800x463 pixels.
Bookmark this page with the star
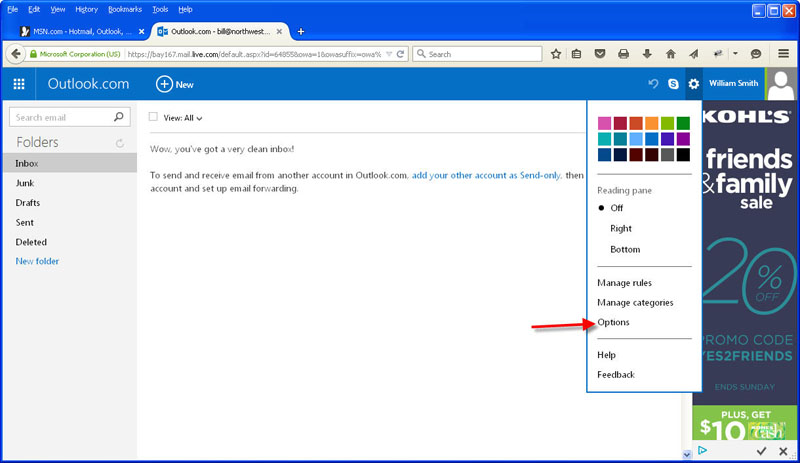(556, 54)
